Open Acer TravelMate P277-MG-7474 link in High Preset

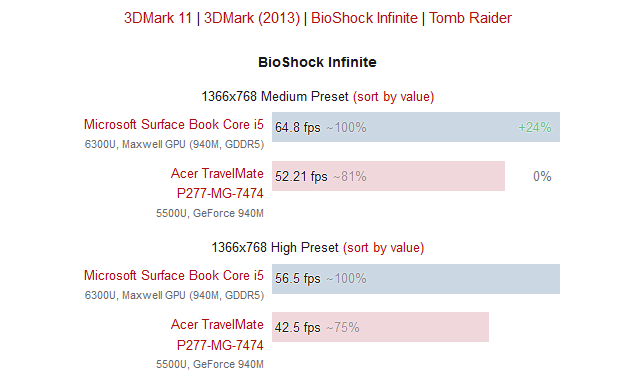[217, 335]
